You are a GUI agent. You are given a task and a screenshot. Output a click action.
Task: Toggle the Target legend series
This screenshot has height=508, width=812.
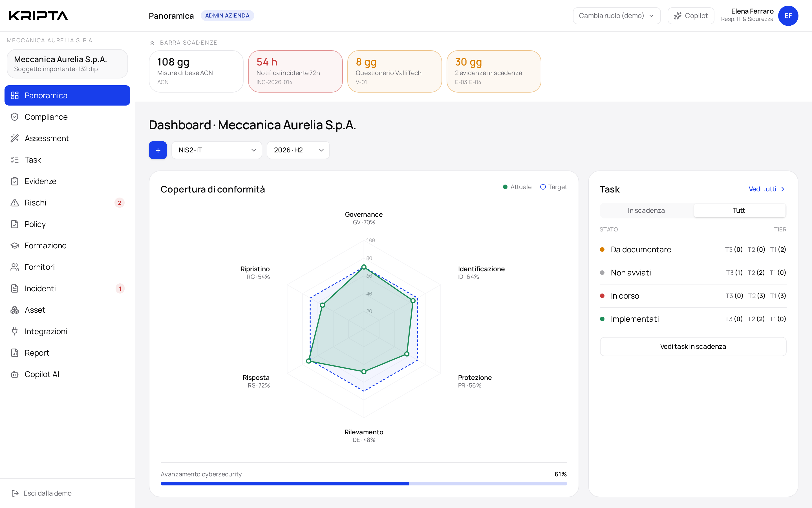553,187
